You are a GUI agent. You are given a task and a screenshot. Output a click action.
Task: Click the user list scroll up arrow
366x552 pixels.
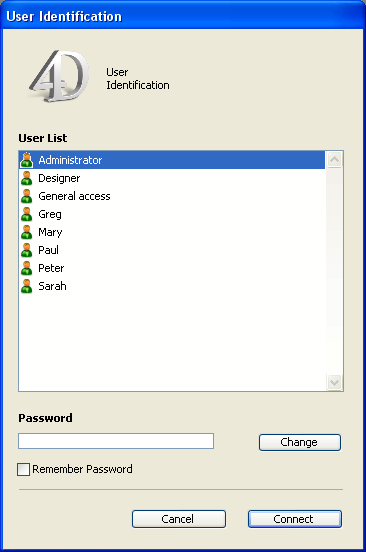coord(334,160)
